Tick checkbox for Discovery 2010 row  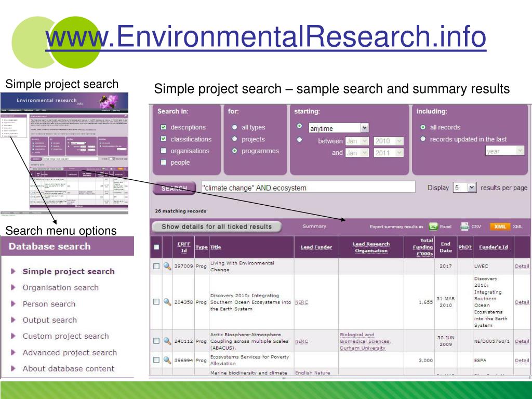(156, 302)
